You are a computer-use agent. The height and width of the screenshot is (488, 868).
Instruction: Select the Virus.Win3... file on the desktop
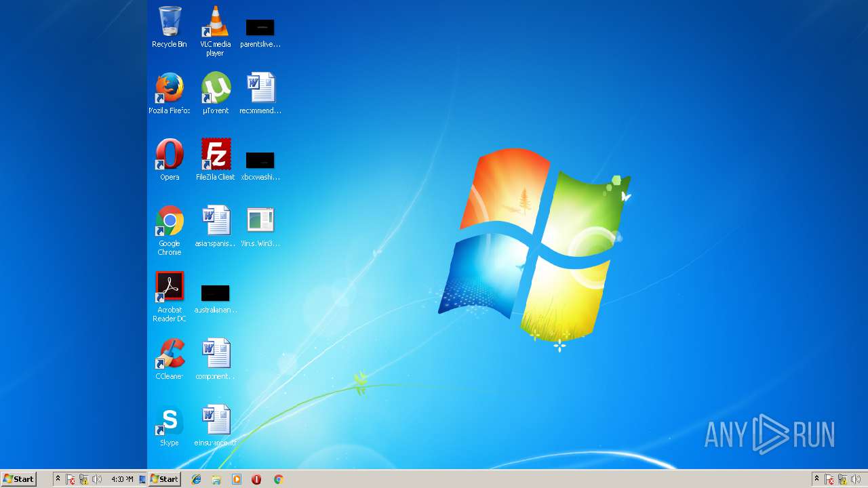pos(260,226)
